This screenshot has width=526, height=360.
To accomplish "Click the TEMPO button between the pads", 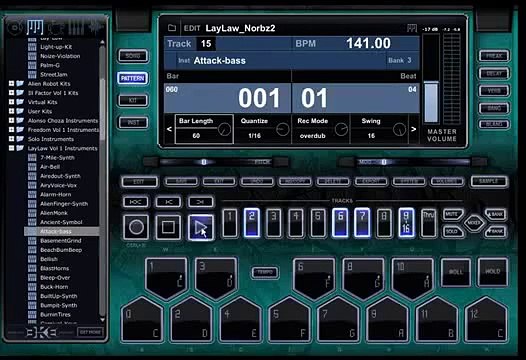I will point(265,272).
